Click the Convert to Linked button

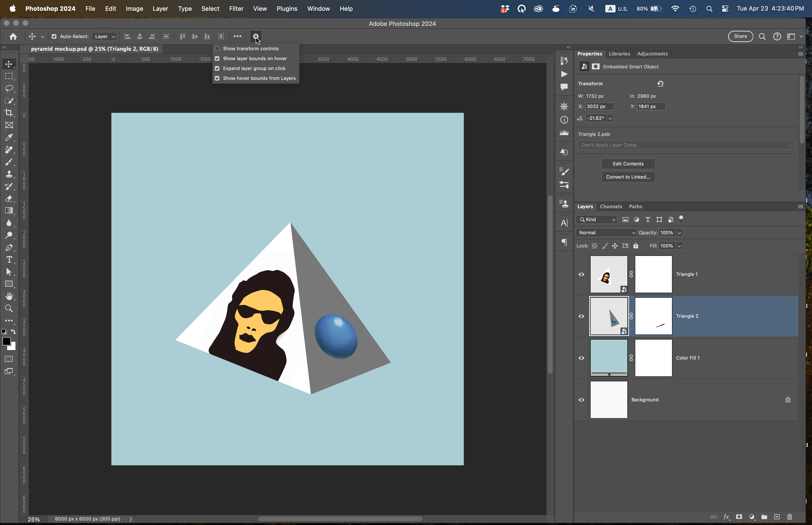click(x=628, y=177)
